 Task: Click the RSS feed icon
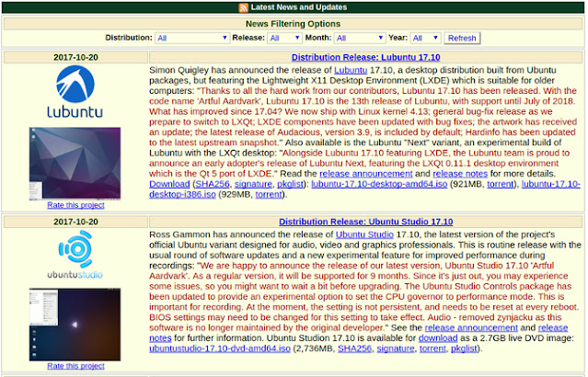click(x=243, y=7)
